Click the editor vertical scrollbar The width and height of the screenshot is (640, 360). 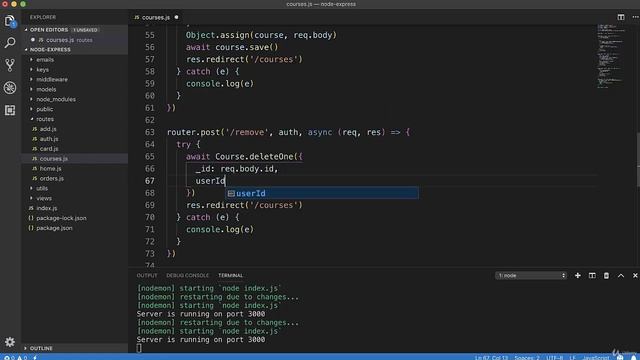(x=638, y=159)
